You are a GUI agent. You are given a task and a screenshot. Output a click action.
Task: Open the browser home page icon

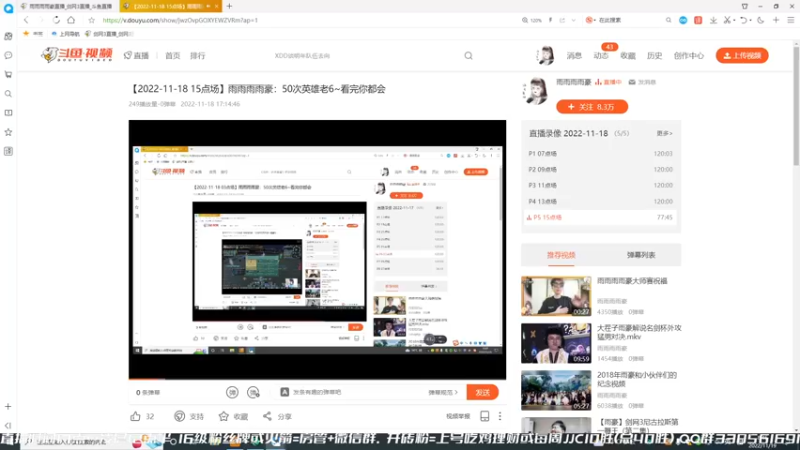tap(71, 20)
